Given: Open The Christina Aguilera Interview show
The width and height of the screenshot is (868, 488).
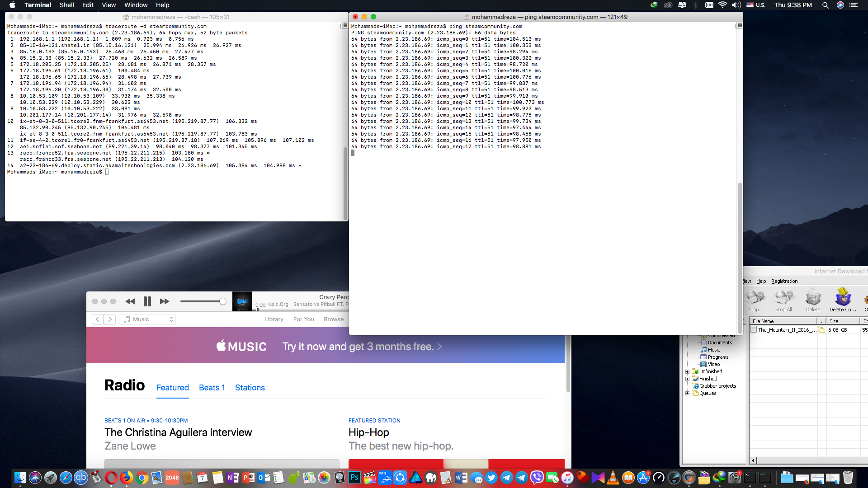Looking at the screenshot, I should pyautogui.click(x=178, y=432).
